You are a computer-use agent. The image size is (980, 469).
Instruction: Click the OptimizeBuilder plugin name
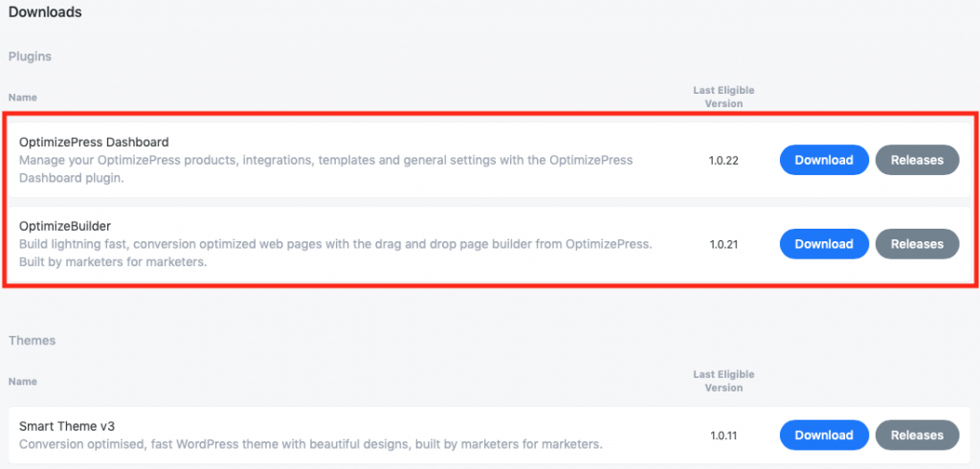[x=65, y=226]
